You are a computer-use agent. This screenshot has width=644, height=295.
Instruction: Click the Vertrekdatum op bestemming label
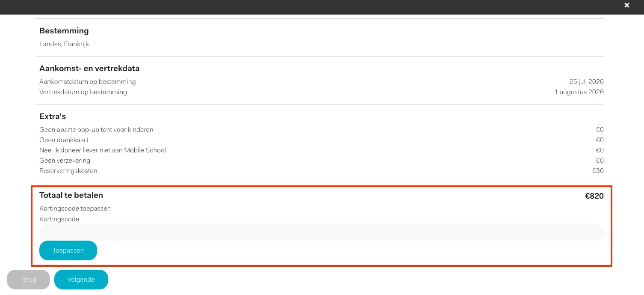pyautogui.click(x=83, y=92)
